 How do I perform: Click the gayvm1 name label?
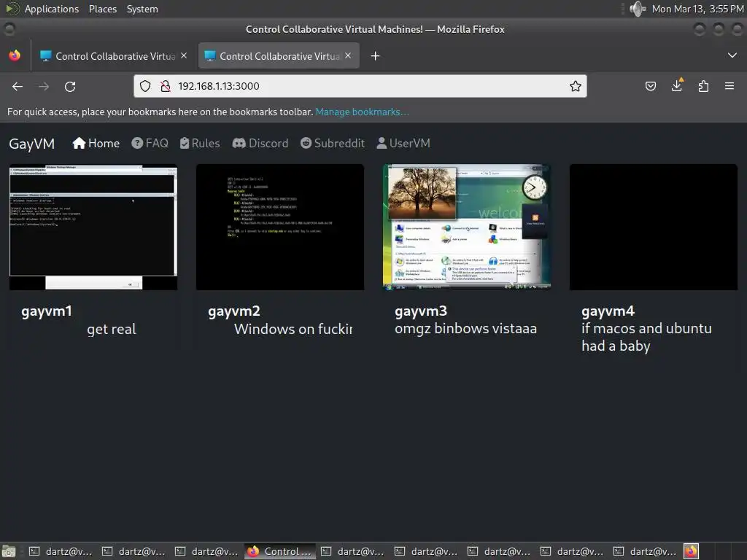click(x=47, y=311)
